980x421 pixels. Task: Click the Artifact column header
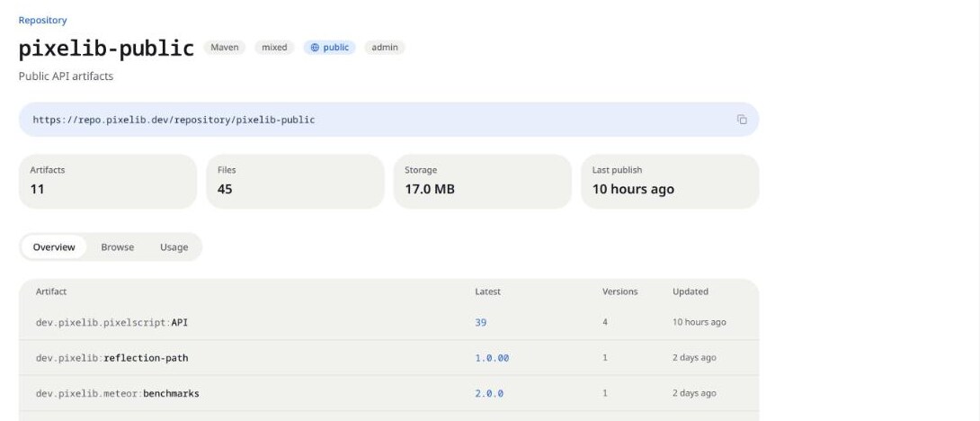coord(51,291)
